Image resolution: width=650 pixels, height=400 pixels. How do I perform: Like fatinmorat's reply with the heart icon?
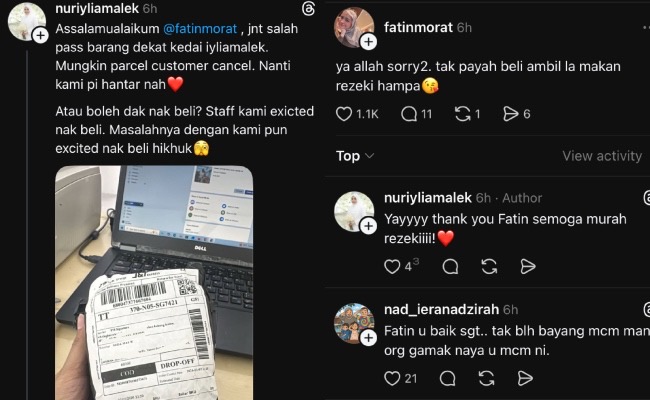(344, 114)
